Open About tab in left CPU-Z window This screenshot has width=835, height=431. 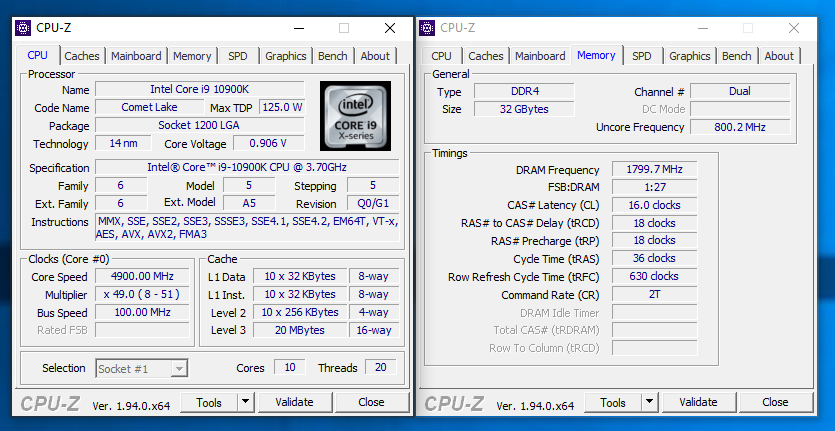(x=375, y=56)
